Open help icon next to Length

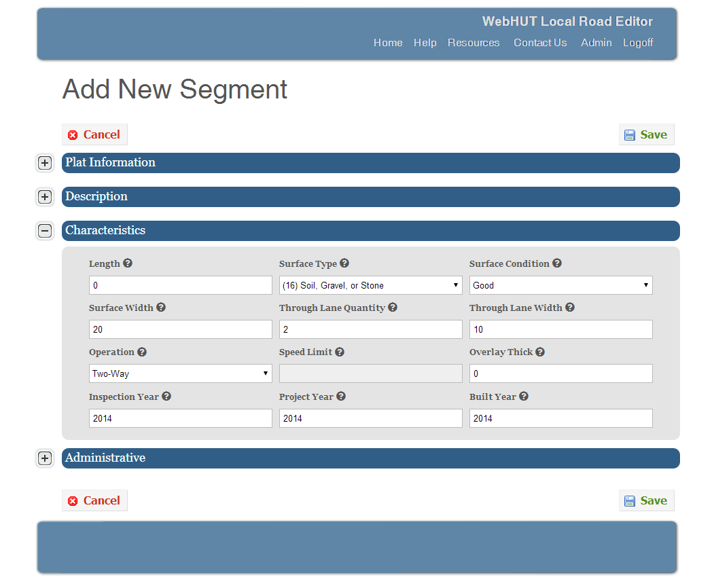click(x=128, y=263)
